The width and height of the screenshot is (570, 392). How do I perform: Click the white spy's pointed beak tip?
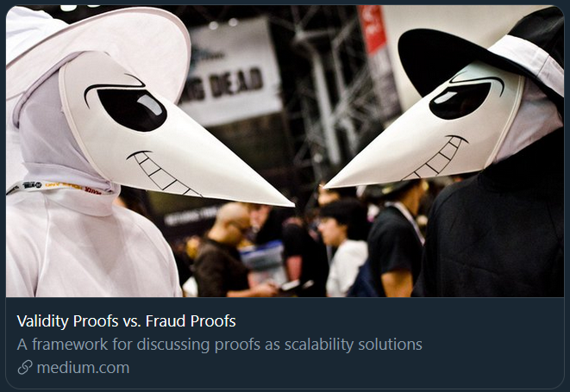pyautogui.click(x=289, y=203)
